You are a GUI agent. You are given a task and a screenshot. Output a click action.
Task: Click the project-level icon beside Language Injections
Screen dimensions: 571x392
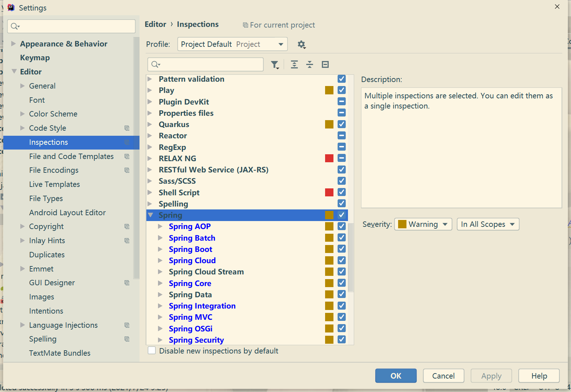pyautogui.click(x=127, y=325)
